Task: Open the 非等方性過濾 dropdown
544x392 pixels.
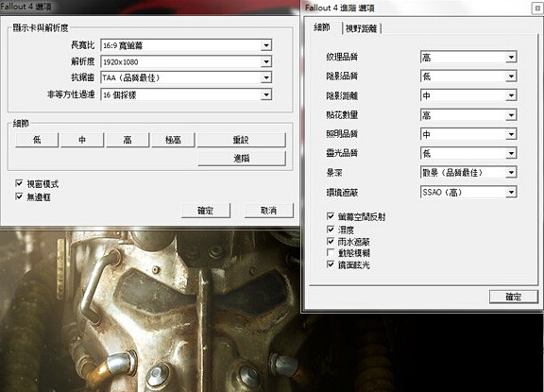Action: tap(186, 94)
